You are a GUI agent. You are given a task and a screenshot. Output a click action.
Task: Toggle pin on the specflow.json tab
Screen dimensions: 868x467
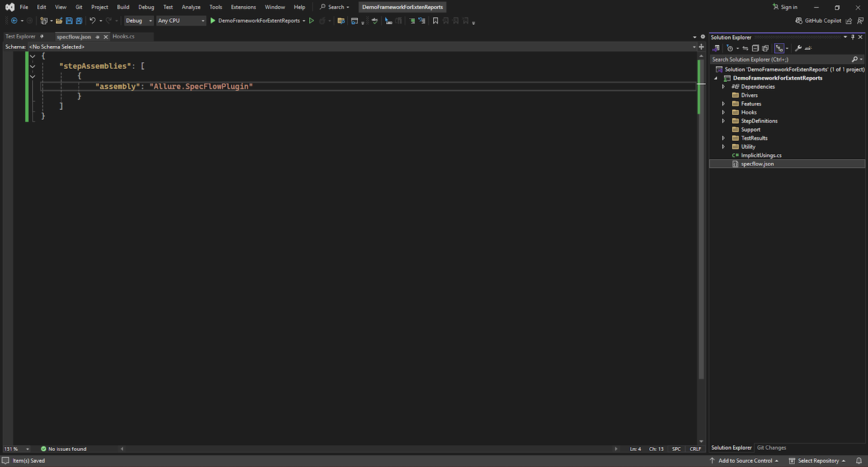(98, 37)
